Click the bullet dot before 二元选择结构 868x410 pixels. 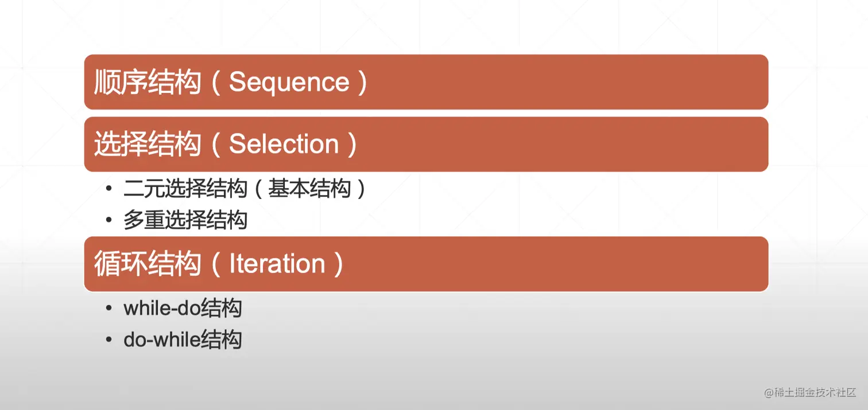tap(109, 189)
